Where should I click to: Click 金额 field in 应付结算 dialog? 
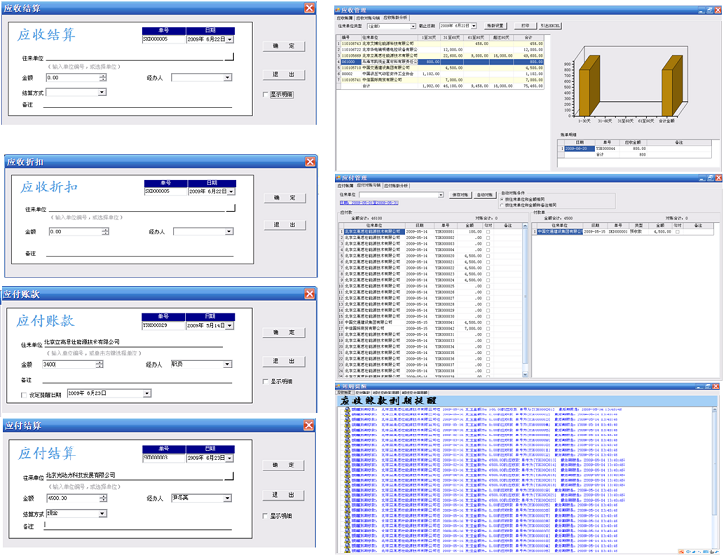[x=73, y=498]
